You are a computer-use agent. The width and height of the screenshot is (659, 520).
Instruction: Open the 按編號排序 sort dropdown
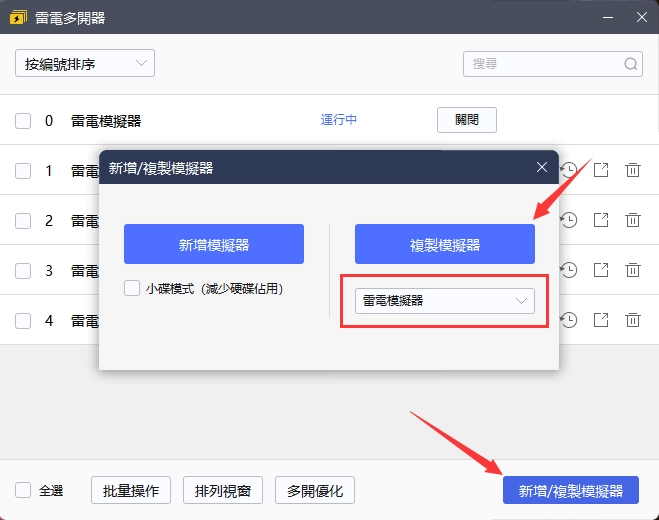[x=85, y=63]
